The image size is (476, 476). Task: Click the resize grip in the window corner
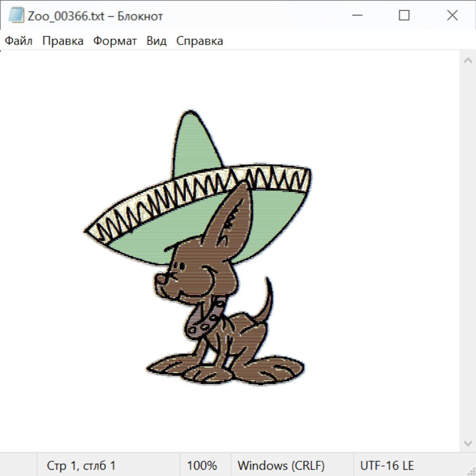471,471
